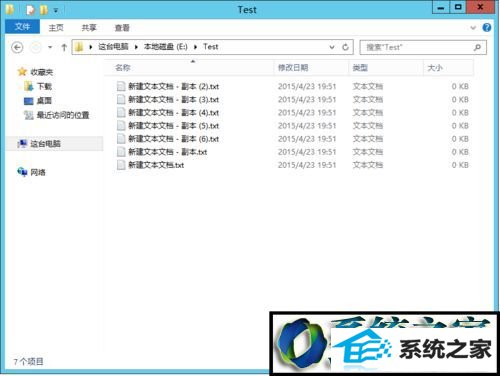The height and width of the screenshot is (376, 500).
Task: Select 这台电脑 in the navigation pane
Action: tap(46, 144)
